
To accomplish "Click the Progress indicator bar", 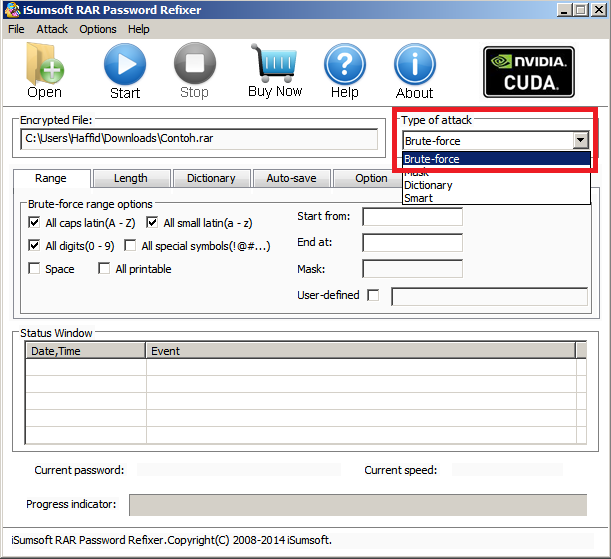I will point(358,505).
